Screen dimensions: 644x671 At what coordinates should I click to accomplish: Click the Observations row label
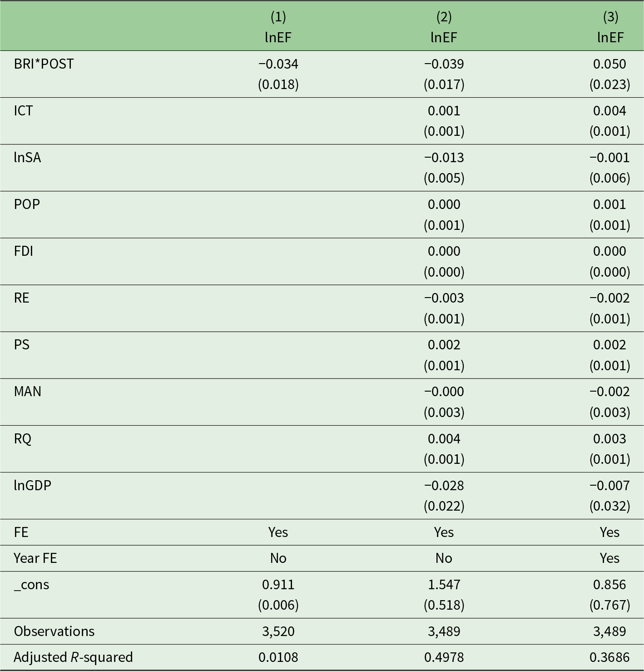[54, 631]
